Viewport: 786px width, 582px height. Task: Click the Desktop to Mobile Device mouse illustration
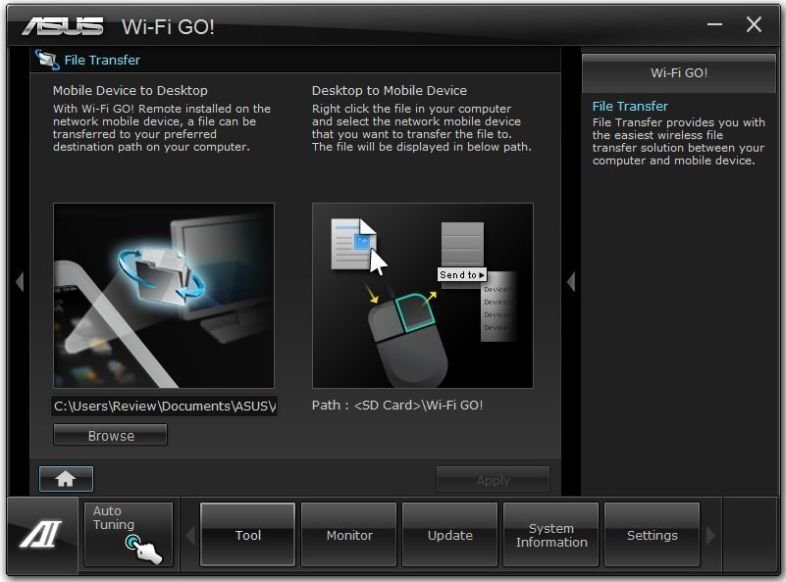pyautogui.click(x=423, y=295)
